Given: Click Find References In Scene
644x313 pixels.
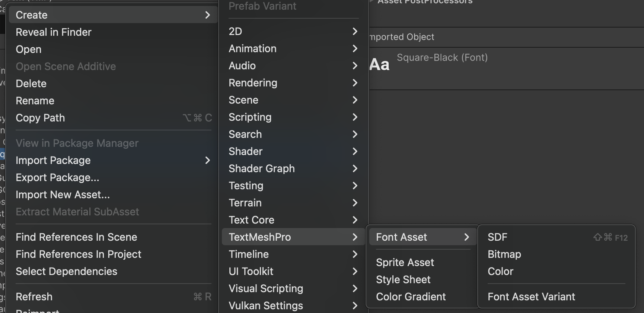Looking at the screenshot, I should [x=76, y=237].
